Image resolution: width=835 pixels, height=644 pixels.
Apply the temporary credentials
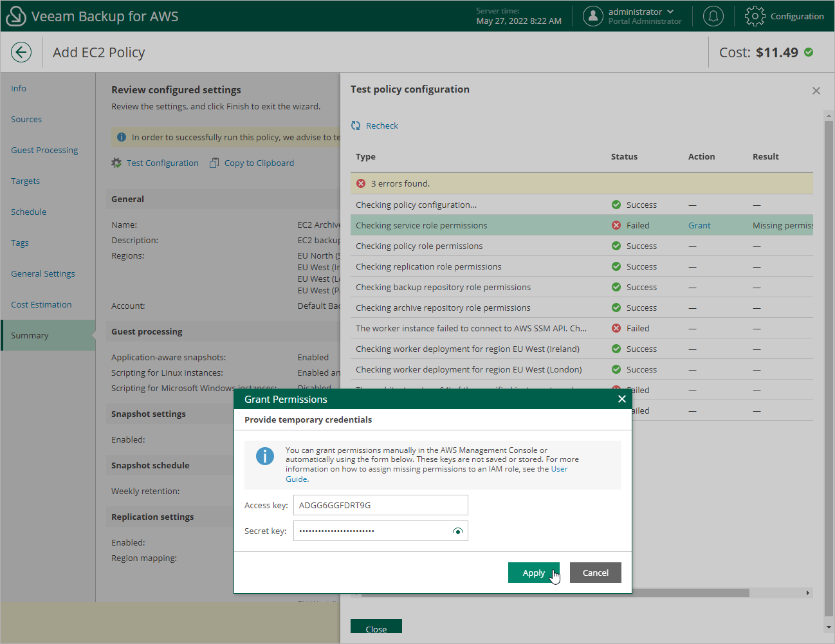click(533, 573)
